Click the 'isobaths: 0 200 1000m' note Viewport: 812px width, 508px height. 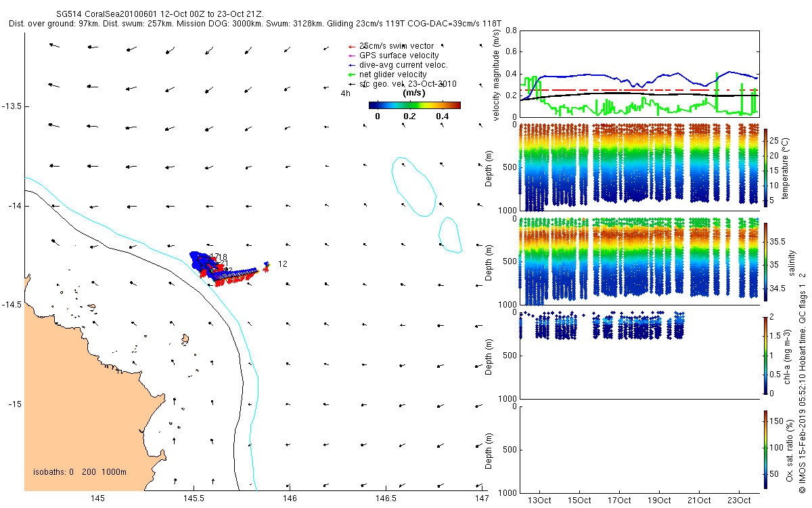pos(80,472)
